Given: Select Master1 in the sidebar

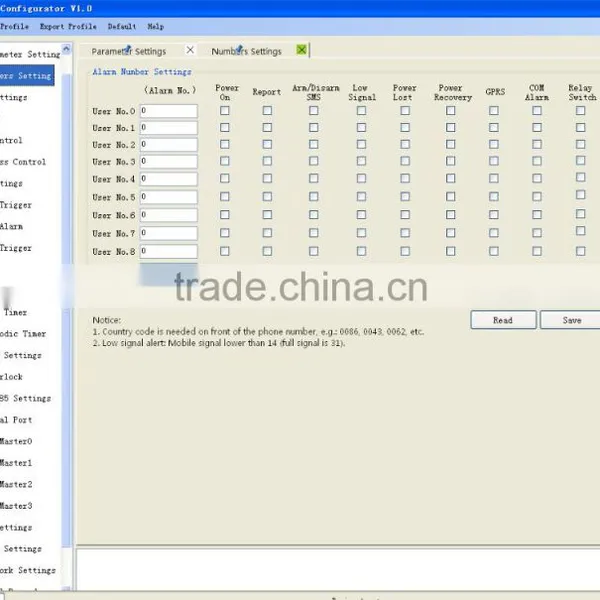Looking at the screenshot, I should pyautogui.click(x=16, y=463).
